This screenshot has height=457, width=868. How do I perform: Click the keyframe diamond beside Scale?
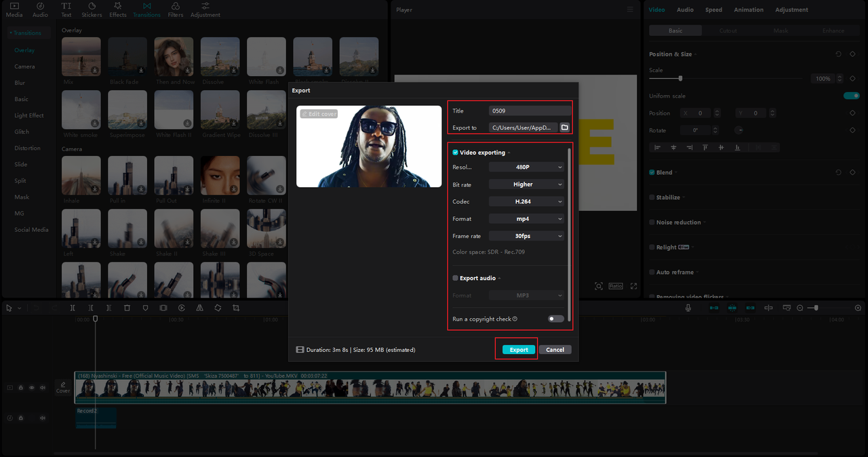(852, 79)
